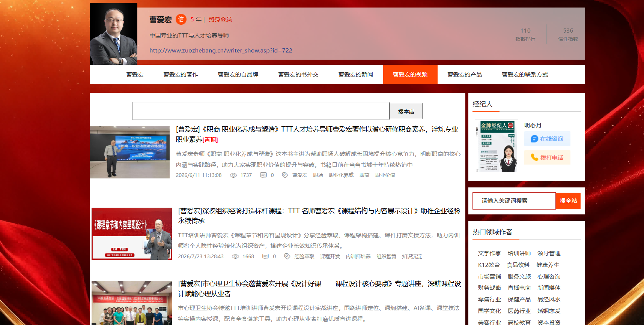Viewport: 644px width, 325px height.
Task: Open the 深挖组织经验打造标杆课程 video title
Action: point(319,216)
